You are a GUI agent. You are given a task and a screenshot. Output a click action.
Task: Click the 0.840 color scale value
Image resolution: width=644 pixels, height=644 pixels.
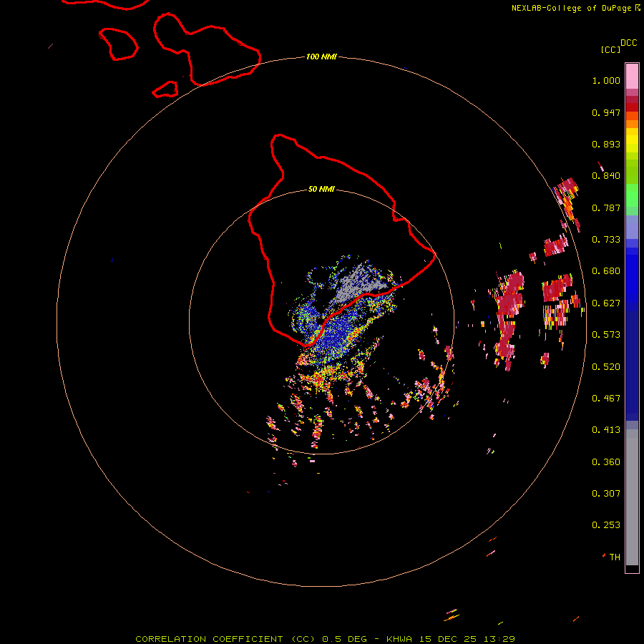coord(606,176)
